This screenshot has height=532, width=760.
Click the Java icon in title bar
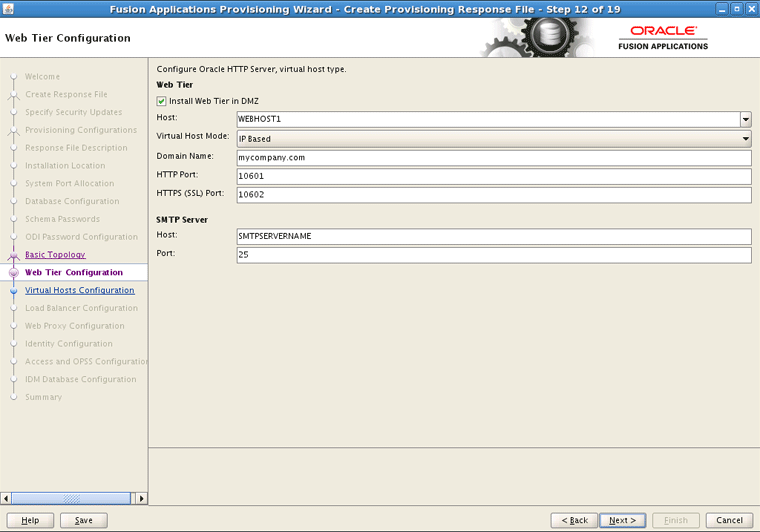(x=8, y=9)
